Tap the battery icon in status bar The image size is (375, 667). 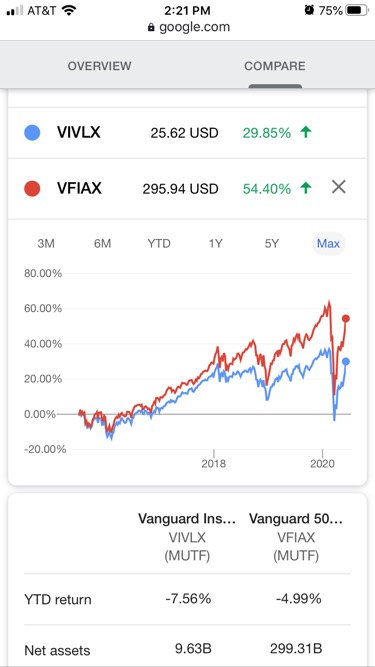[x=356, y=10]
